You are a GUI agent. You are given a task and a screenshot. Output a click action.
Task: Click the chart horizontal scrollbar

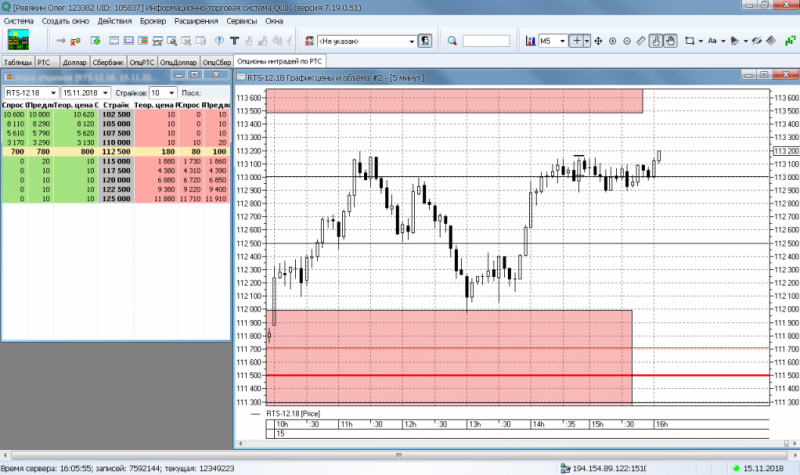516,443
